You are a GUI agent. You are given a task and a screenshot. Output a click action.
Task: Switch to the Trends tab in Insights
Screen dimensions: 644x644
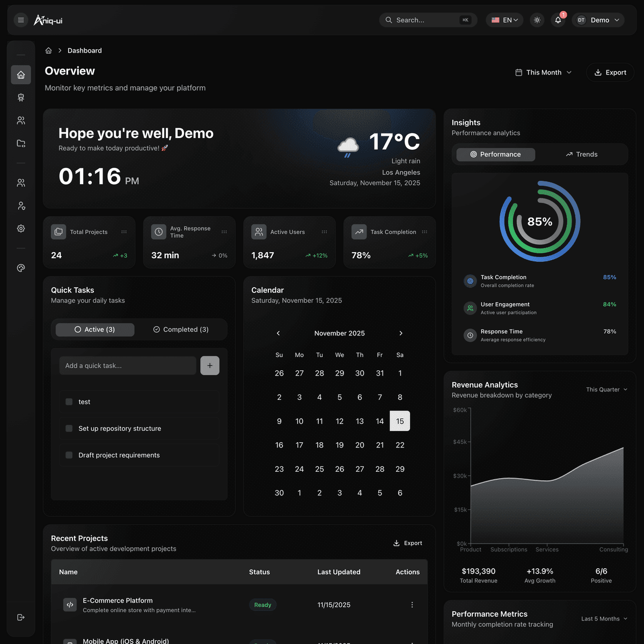[581, 155]
